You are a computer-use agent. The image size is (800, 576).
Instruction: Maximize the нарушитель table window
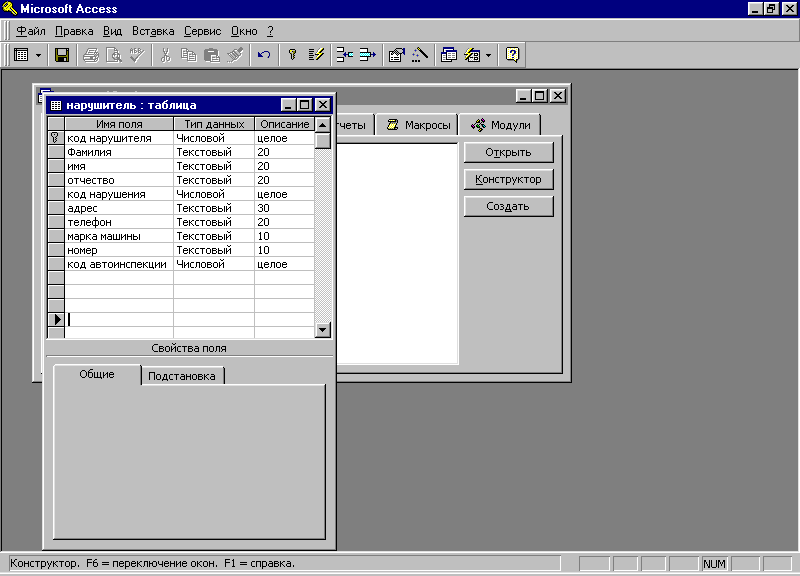coord(305,105)
